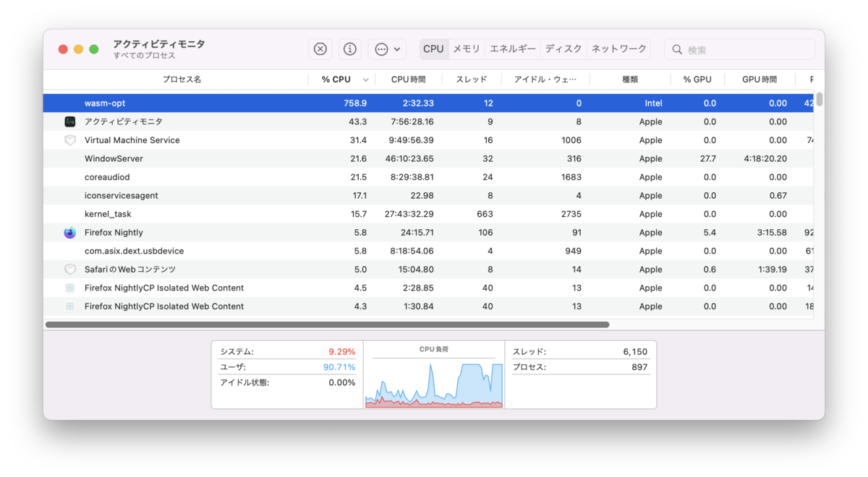Screen dimensions: 868x477
Task: Click the icon beside the 4.5% Firefox NightlyCP row
Action: click(70, 288)
